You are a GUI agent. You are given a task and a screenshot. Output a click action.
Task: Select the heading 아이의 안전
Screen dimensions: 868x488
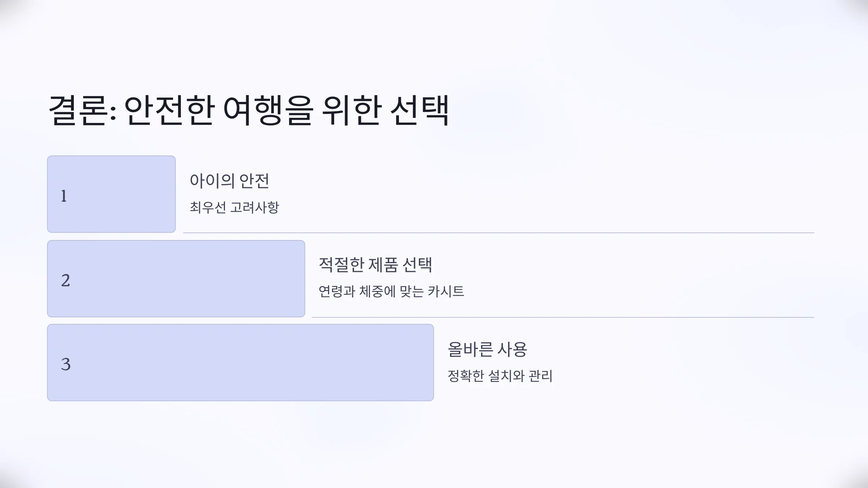229,180
